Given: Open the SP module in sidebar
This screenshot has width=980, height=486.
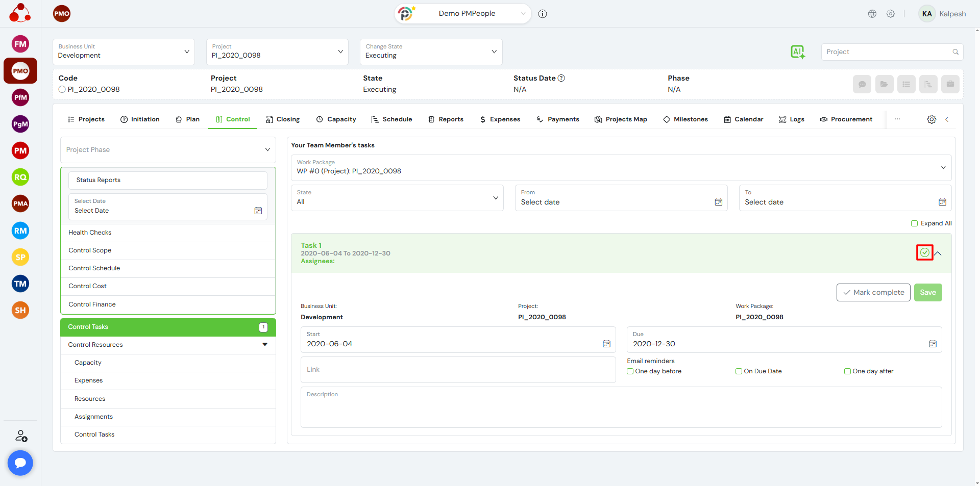Looking at the screenshot, I should [20, 257].
